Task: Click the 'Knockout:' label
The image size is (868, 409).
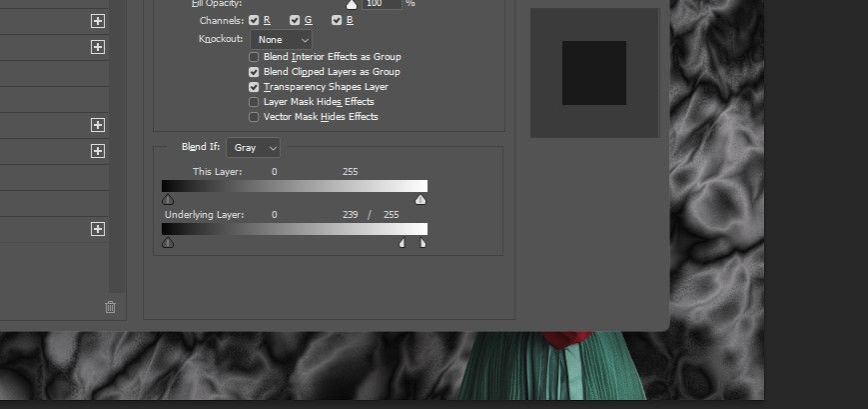Action: 221,39
